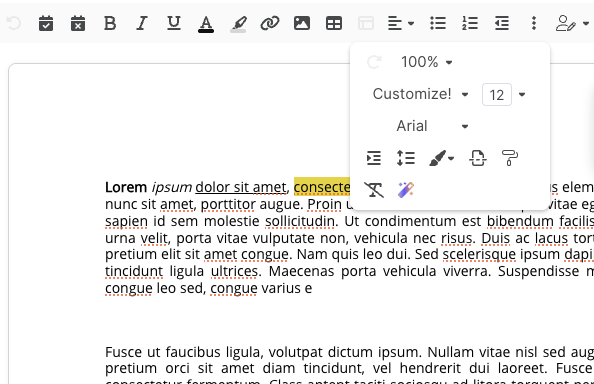
Task: Click the magic wand AI icon
Action: (x=406, y=190)
